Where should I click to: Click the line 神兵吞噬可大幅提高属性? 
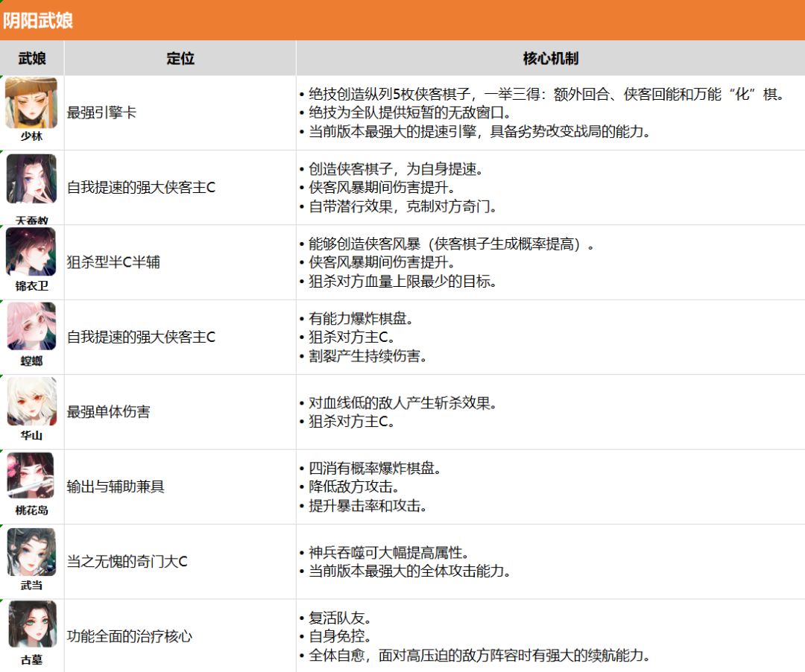(x=385, y=553)
